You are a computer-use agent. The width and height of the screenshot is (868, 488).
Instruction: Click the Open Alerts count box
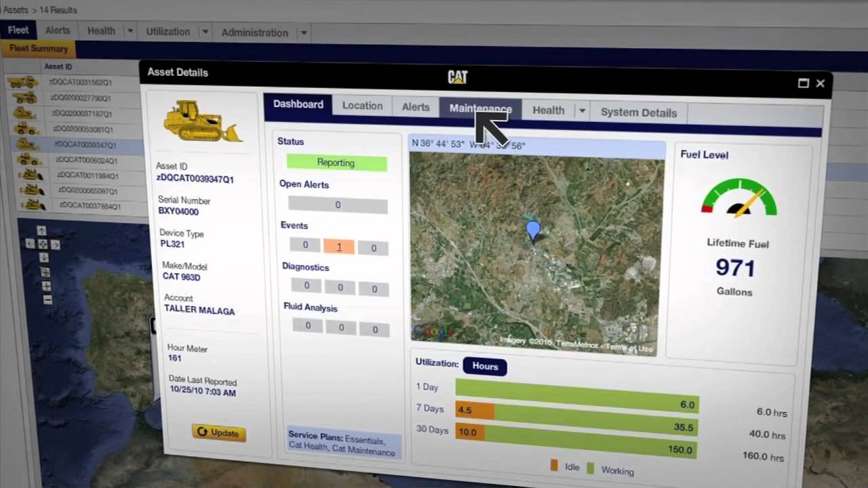[x=338, y=205]
